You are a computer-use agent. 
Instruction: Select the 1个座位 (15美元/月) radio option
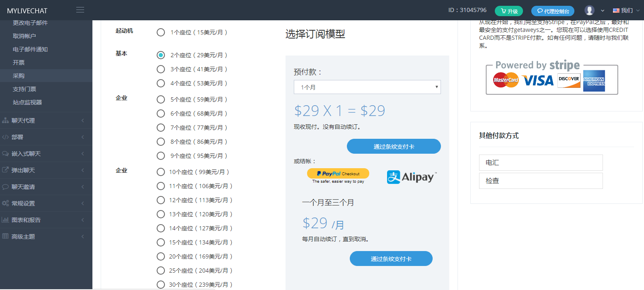click(161, 32)
